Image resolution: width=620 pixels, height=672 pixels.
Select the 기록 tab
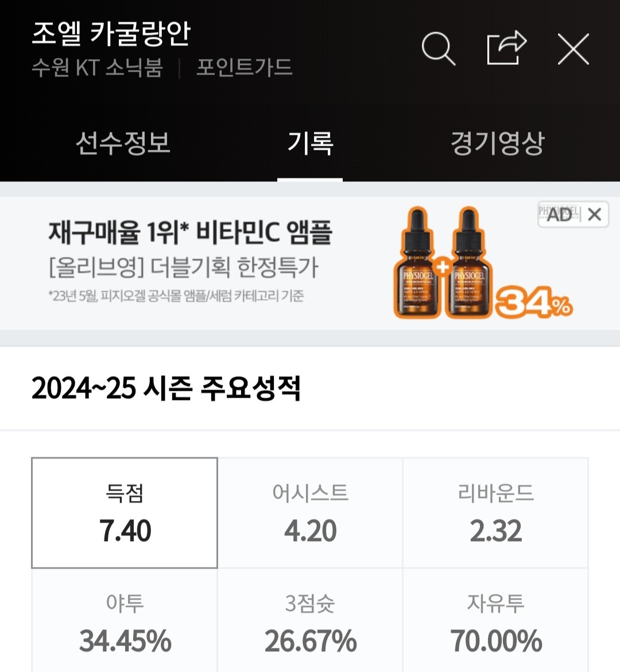click(x=310, y=143)
